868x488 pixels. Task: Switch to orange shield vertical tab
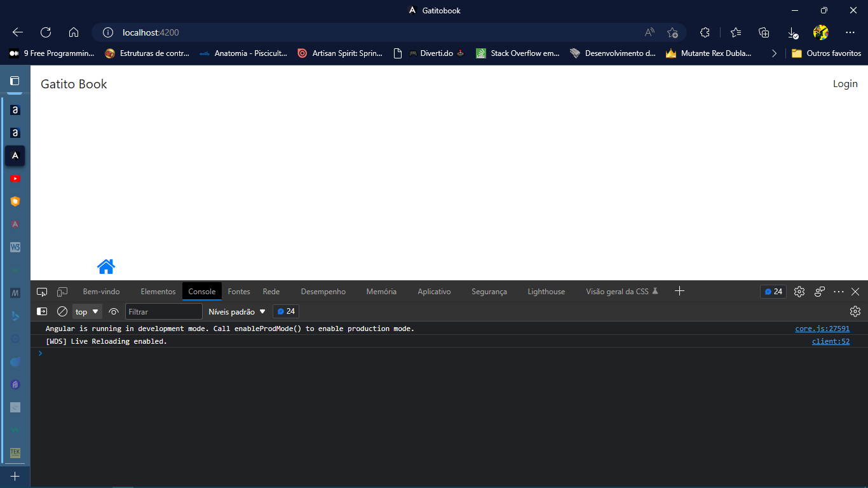pyautogui.click(x=15, y=201)
